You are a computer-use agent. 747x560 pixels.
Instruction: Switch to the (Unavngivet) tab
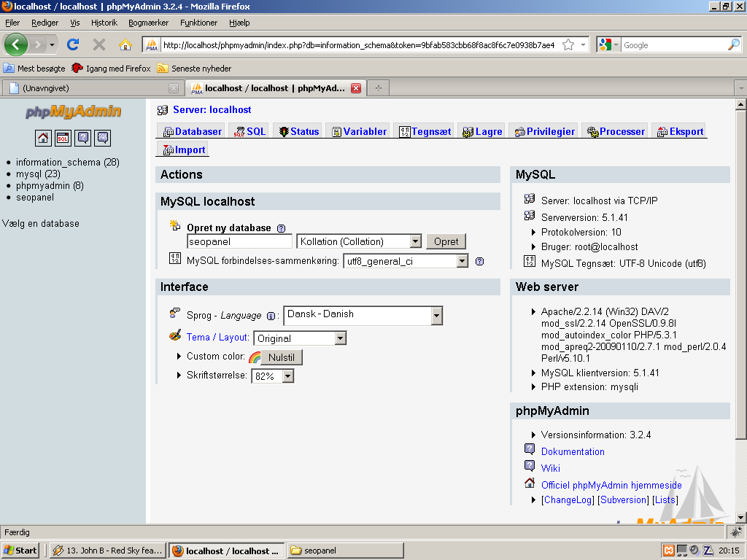(x=93, y=88)
